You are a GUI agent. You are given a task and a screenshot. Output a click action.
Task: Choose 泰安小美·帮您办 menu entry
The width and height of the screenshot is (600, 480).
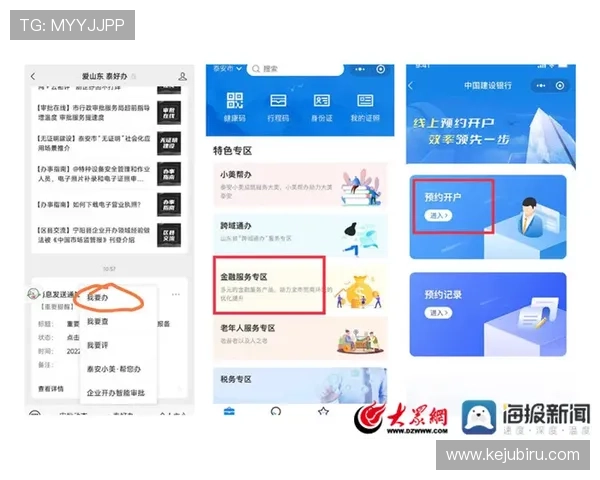tap(114, 369)
